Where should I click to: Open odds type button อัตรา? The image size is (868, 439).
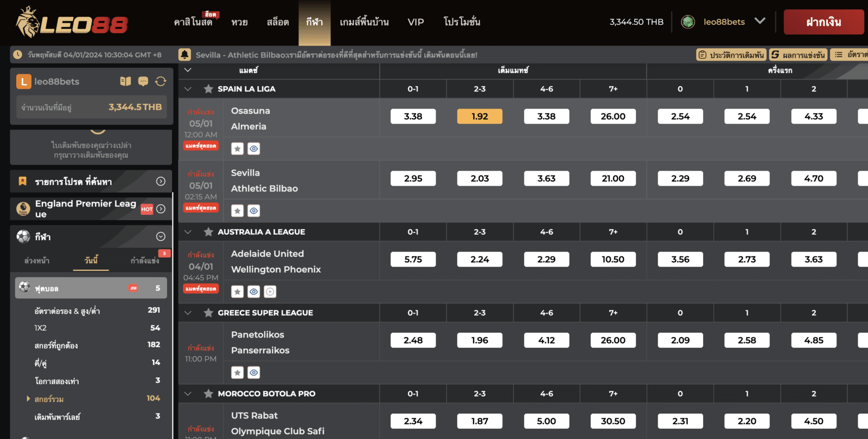coord(850,55)
